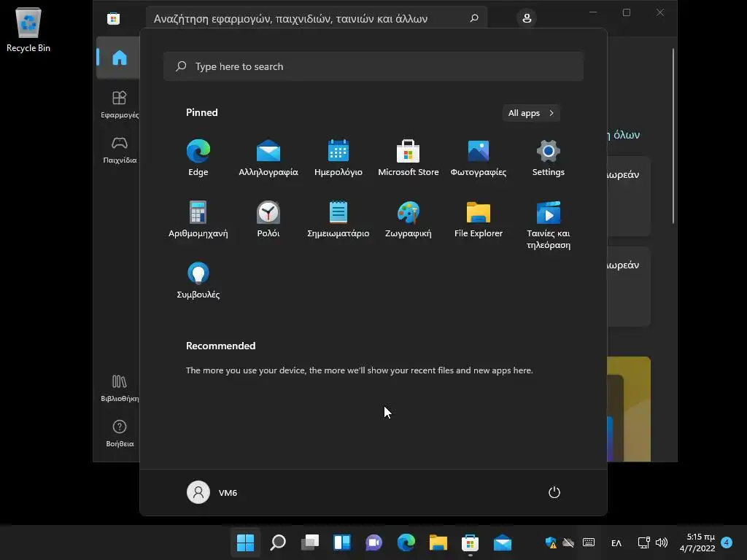Open File Explorer from pinned apps

click(x=479, y=219)
